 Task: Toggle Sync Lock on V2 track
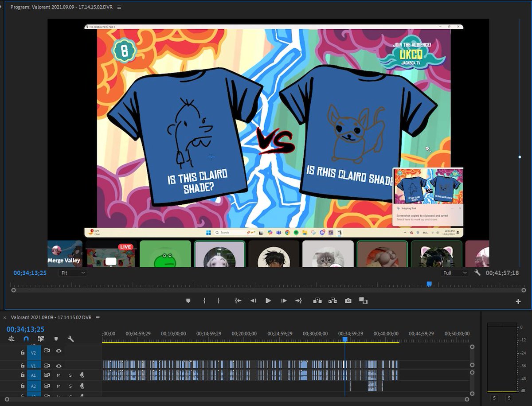coord(47,351)
